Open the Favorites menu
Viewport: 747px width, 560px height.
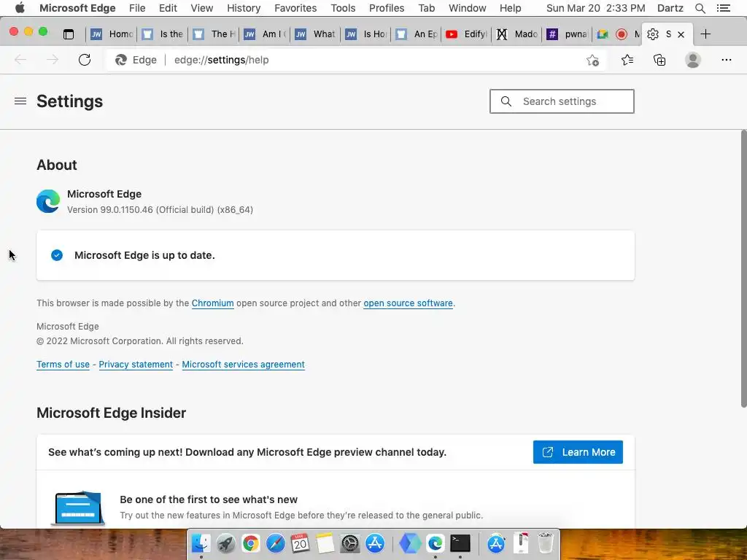click(295, 8)
